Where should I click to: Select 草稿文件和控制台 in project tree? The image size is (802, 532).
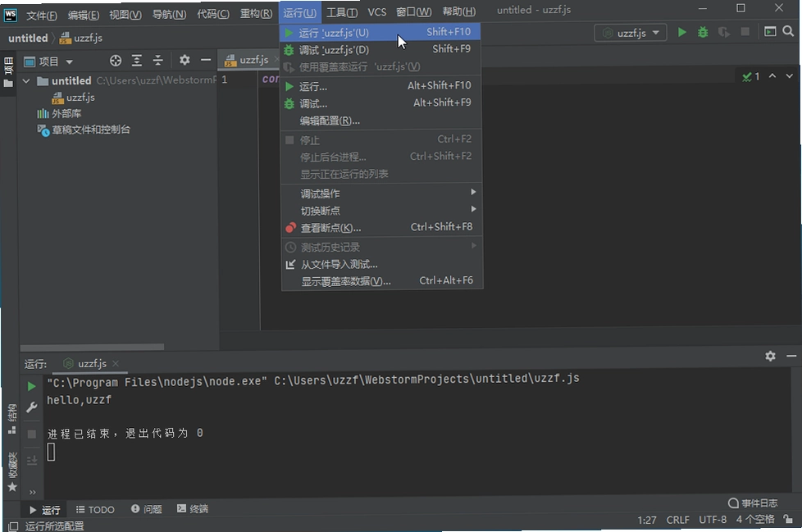(x=84, y=130)
